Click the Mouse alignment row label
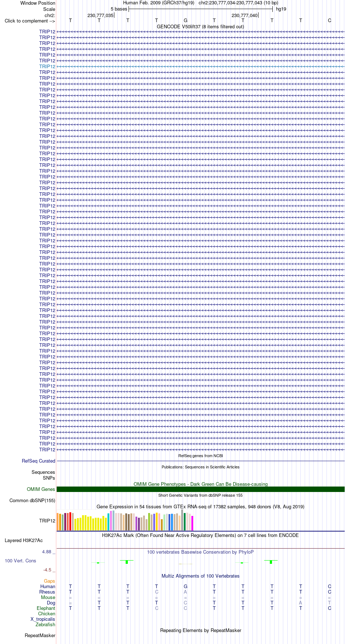The height and width of the screenshot is (644, 345). (x=48, y=597)
